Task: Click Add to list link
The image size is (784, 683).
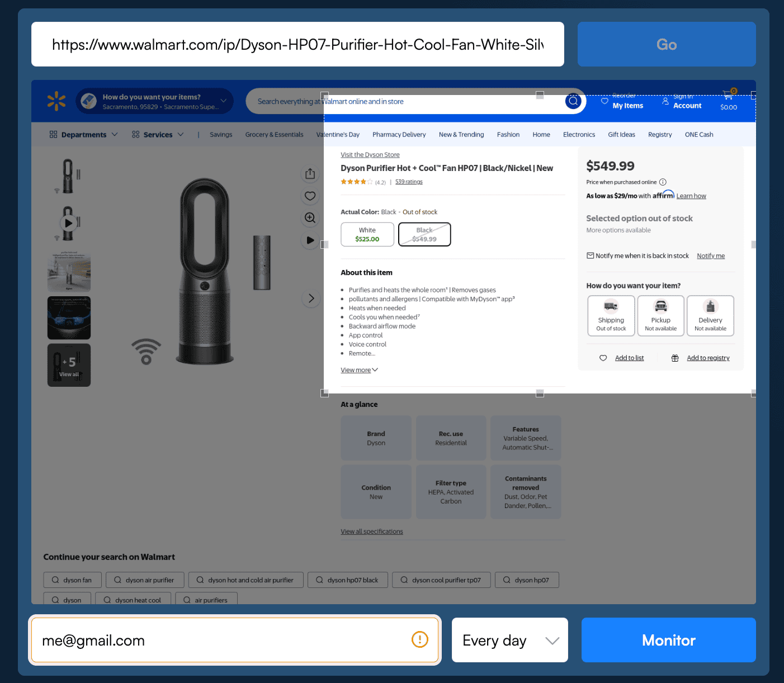Action: pyautogui.click(x=629, y=358)
